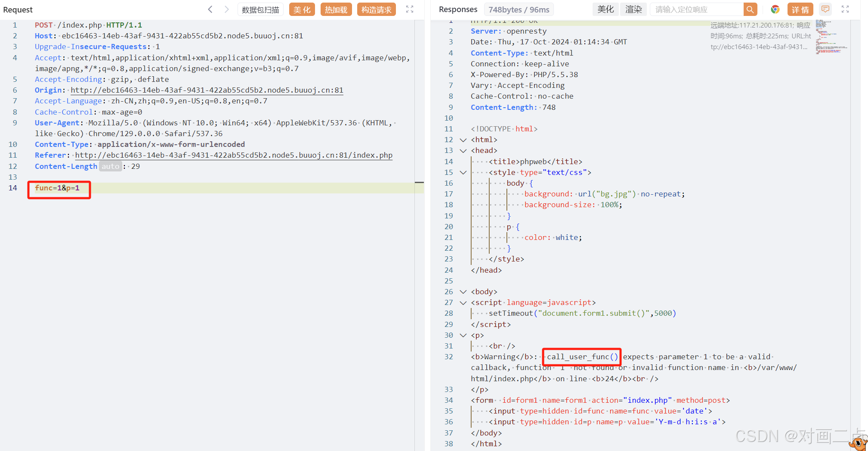868x451 pixels.
Task: Click Connection: keep-alive response line
Action: [520, 64]
